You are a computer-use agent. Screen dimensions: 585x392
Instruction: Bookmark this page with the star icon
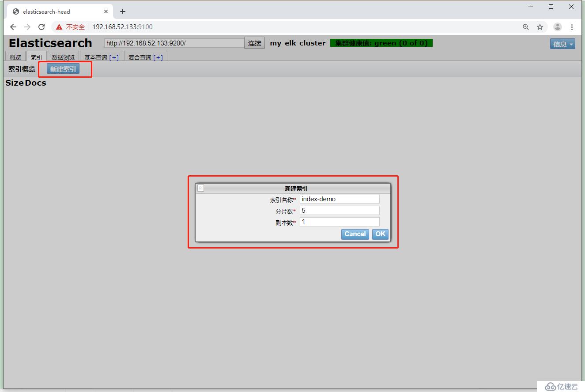[540, 27]
